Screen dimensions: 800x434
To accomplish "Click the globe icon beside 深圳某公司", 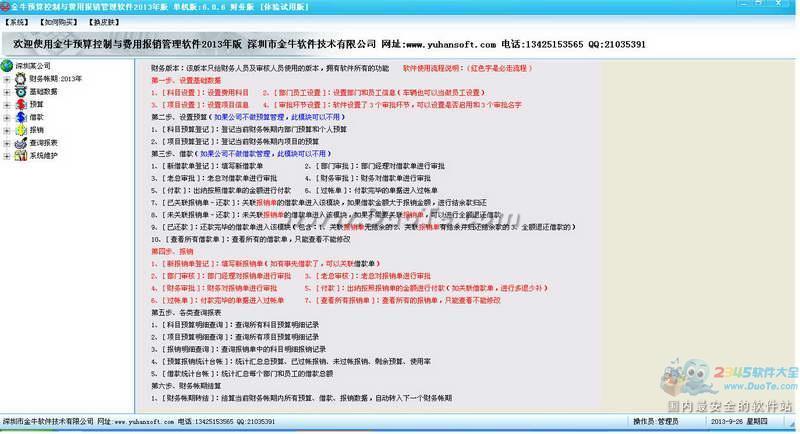I will point(7,66).
